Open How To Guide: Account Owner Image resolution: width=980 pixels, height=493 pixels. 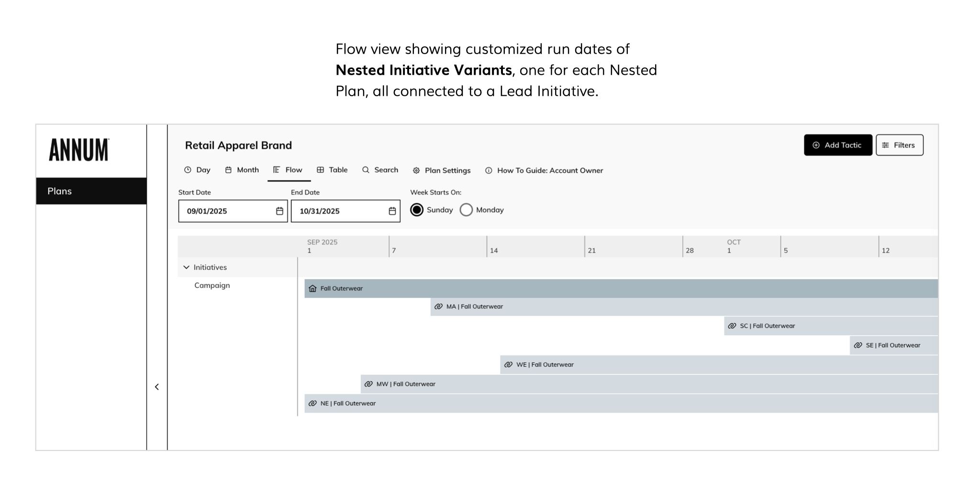[544, 170]
